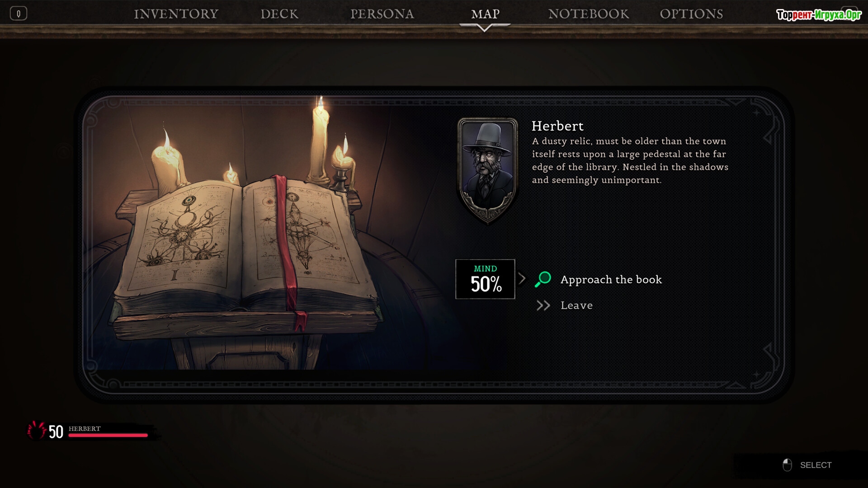This screenshot has height=488, width=868.
Task: Switch to the Deck tab
Action: (279, 14)
